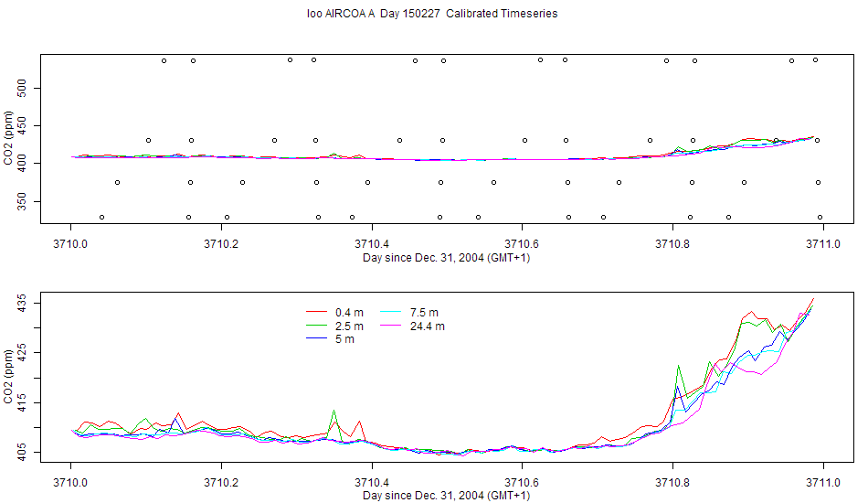The height and width of the screenshot is (503, 868).
Task: Click lower plot x-axis tick "3711.0"
Action: pos(823,482)
